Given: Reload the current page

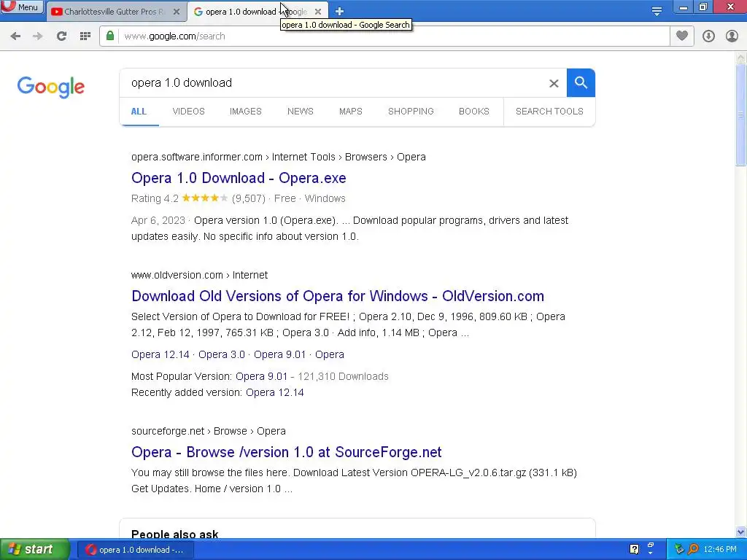Looking at the screenshot, I should tap(61, 36).
